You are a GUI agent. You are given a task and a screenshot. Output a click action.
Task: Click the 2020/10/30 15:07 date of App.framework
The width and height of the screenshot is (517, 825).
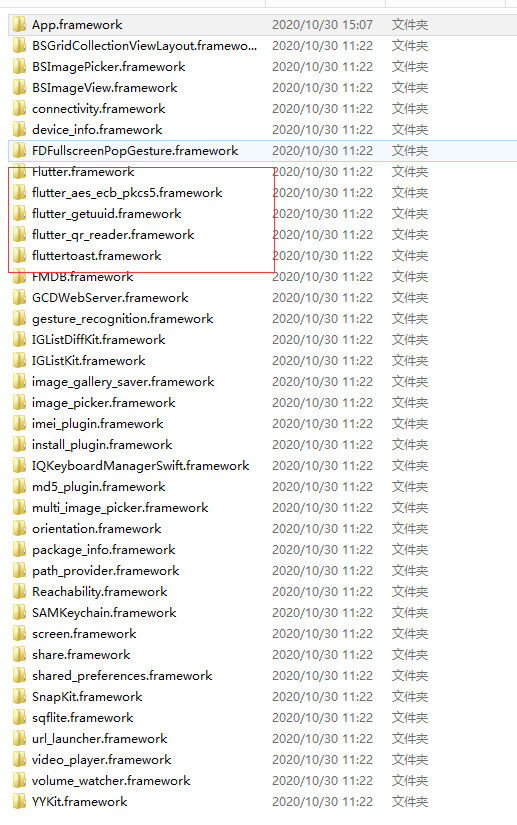pyautogui.click(x=322, y=25)
